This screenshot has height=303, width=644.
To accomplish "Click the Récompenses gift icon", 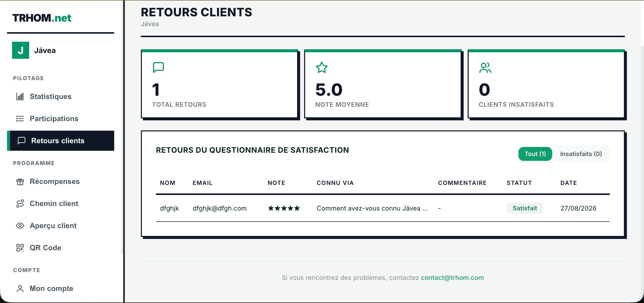I will [x=20, y=181].
